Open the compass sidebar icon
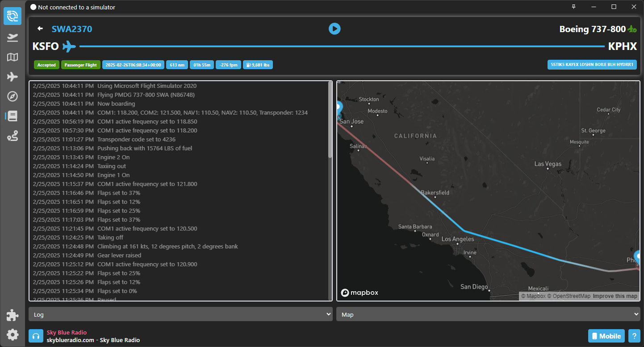Image resolution: width=644 pixels, height=347 pixels. click(13, 96)
